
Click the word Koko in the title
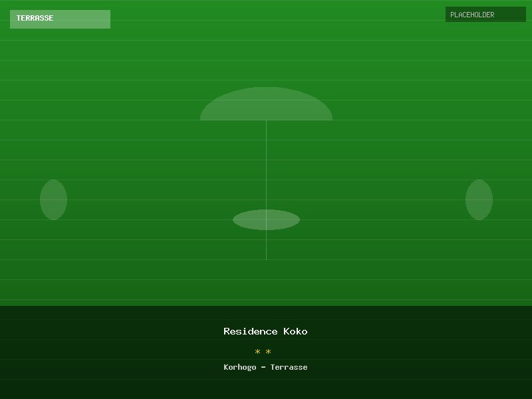pyautogui.click(x=295, y=331)
